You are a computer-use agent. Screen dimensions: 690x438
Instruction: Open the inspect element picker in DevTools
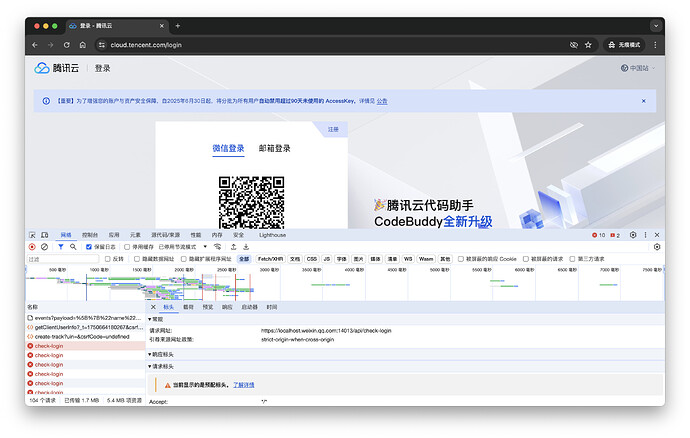click(32, 235)
